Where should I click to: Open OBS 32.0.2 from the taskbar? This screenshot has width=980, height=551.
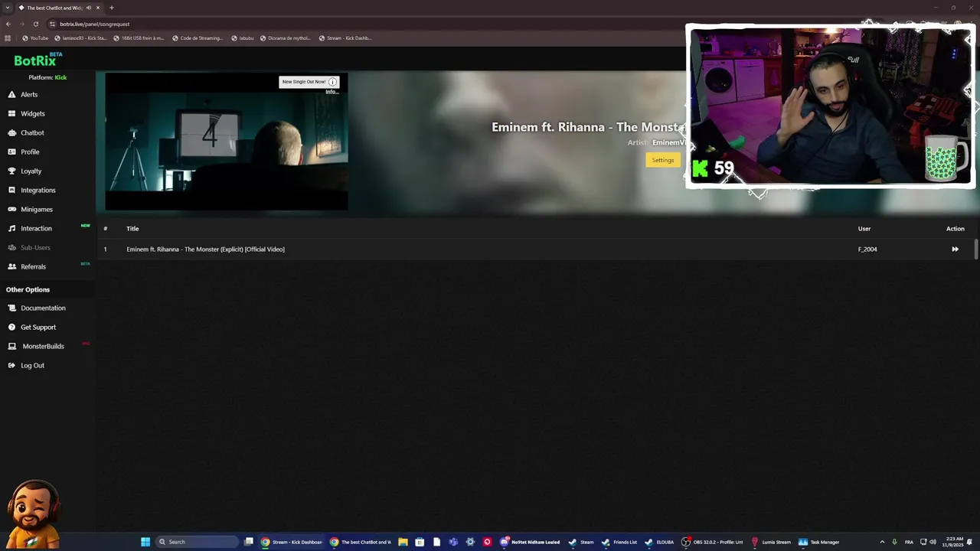coord(713,542)
